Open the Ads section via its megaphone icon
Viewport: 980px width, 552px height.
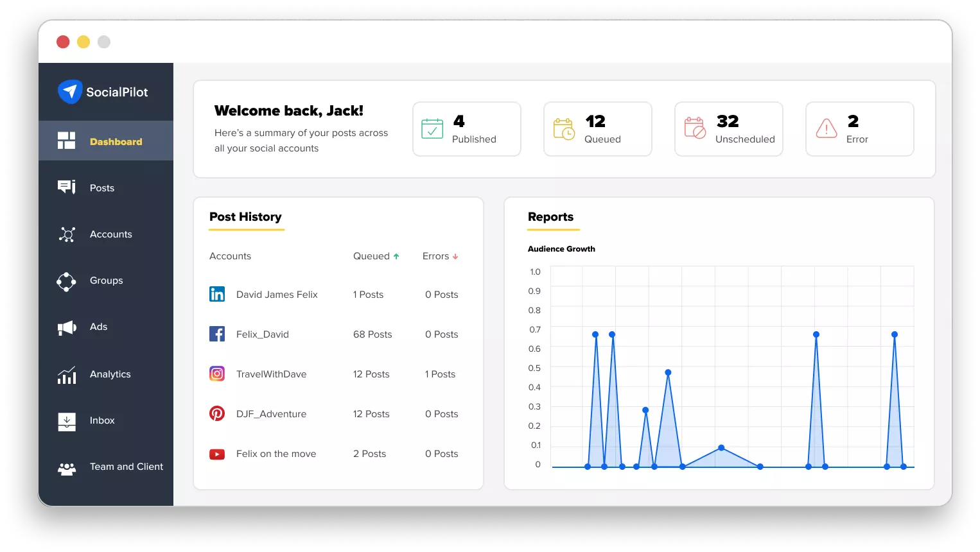(x=66, y=327)
